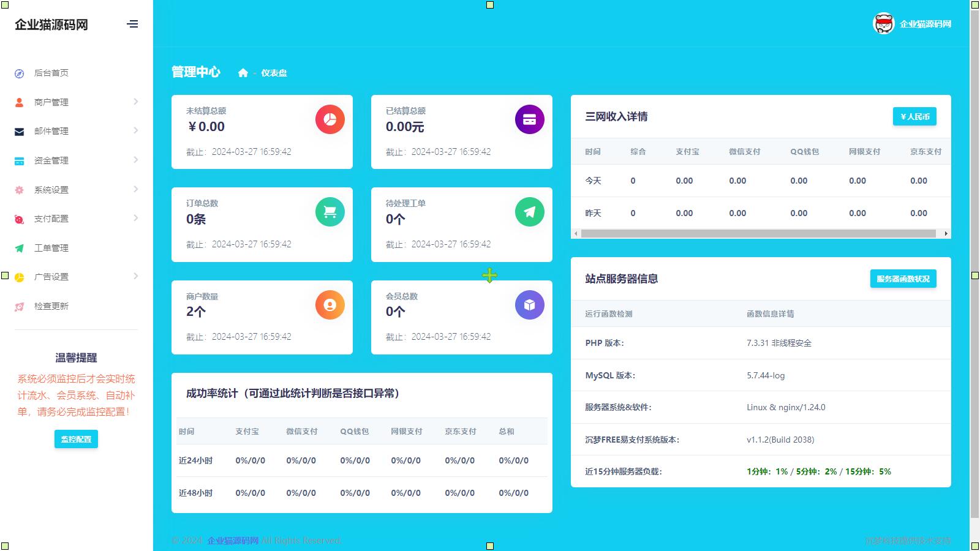The height and width of the screenshot is (551, 980).
Task: Click the 服务器函数状况 button
Action: [903, 279]
